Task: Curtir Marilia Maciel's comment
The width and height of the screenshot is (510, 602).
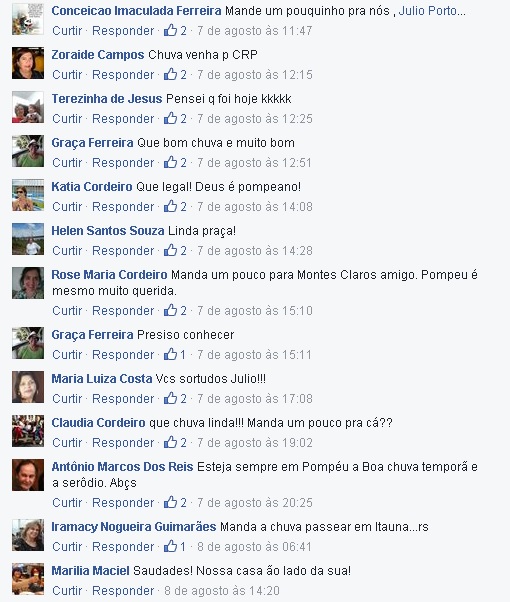Action: [67, 590]
